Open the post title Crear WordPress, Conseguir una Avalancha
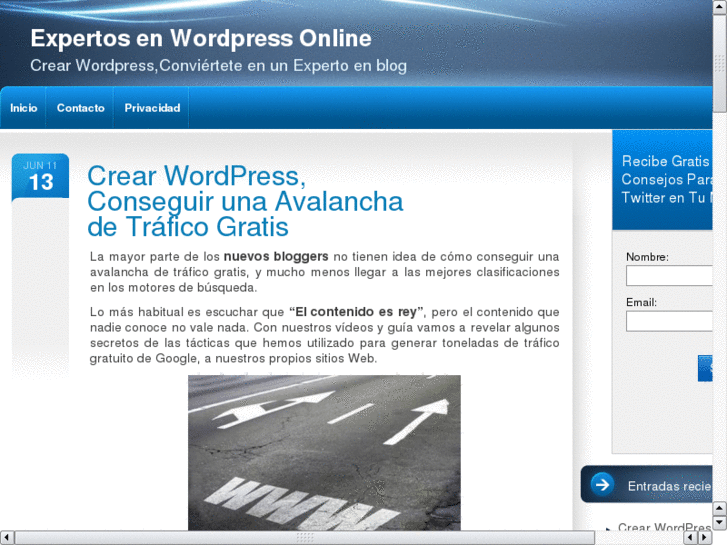The image size is (727, 545). pos(245,201)
